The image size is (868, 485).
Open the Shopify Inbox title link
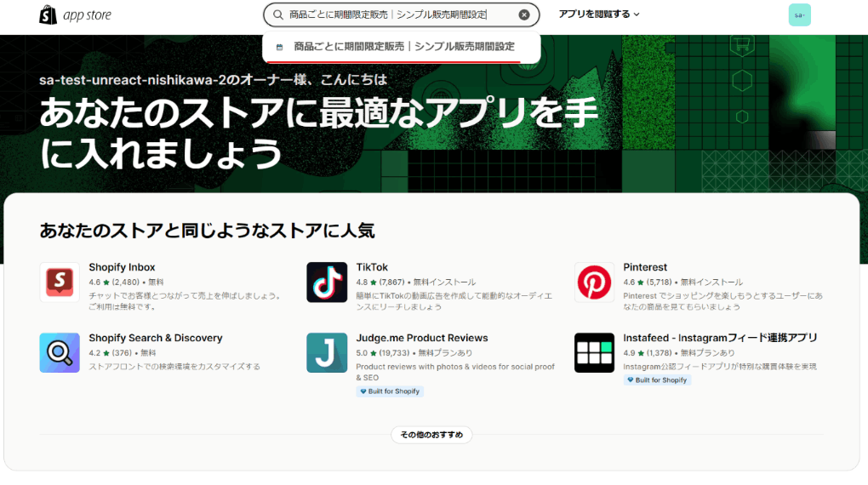(x=122, y=267)
